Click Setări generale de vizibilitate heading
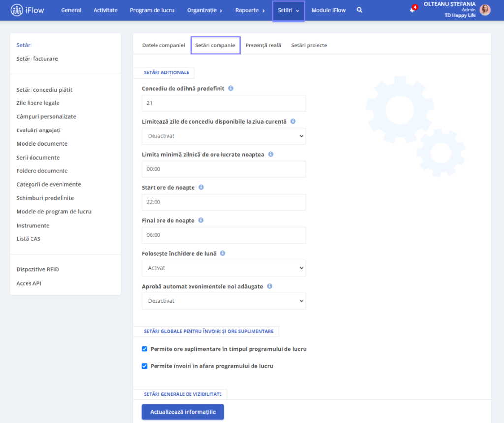 point(183,394)
